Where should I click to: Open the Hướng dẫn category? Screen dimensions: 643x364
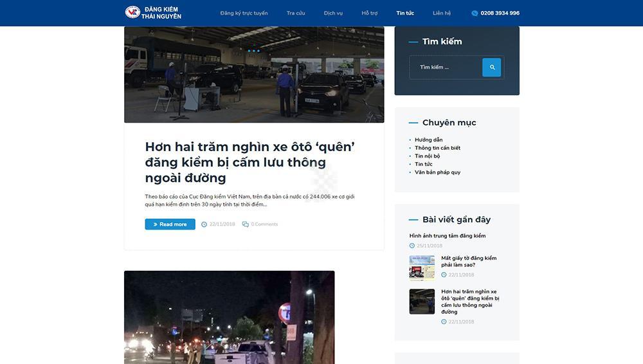(x=428, y=140)
